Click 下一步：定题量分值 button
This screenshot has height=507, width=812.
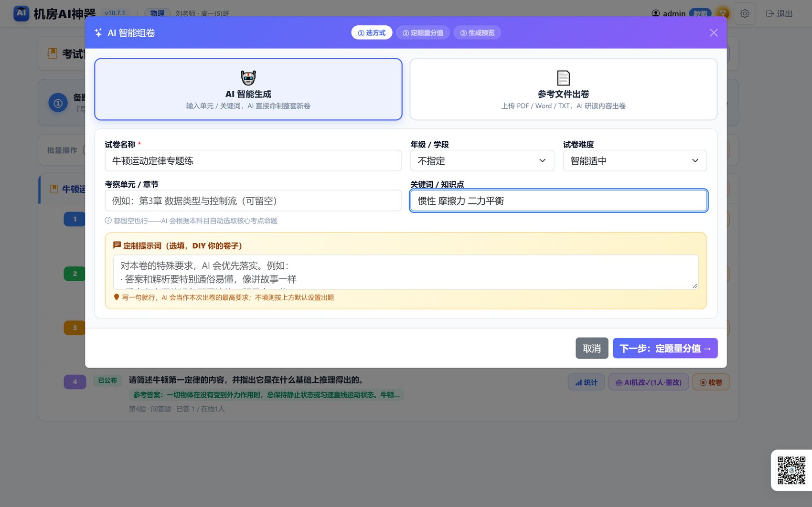pyautogui.click(x=665, y=348)
